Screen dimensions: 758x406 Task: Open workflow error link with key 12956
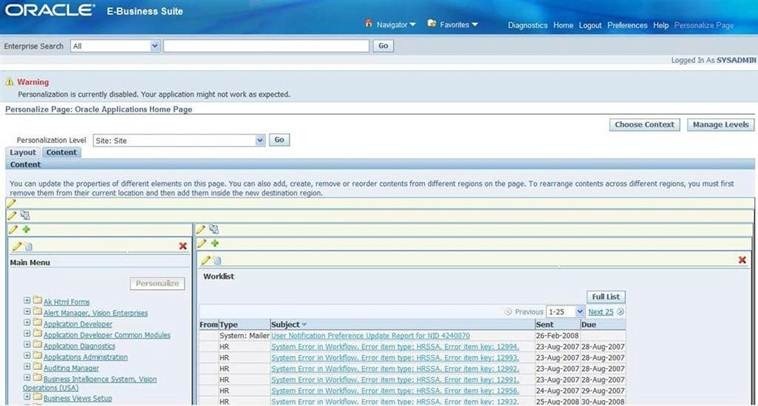pyautogui.click(x=395, y=391)
